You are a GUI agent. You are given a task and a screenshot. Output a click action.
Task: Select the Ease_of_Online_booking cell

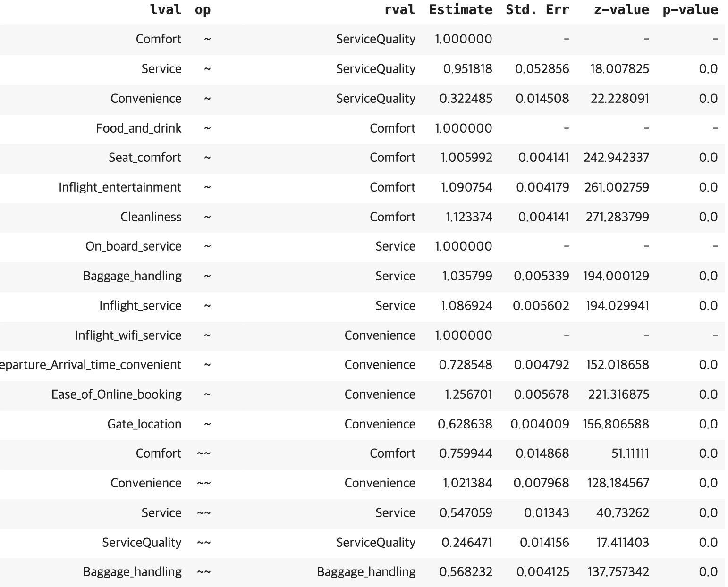[x=117, y=394]
